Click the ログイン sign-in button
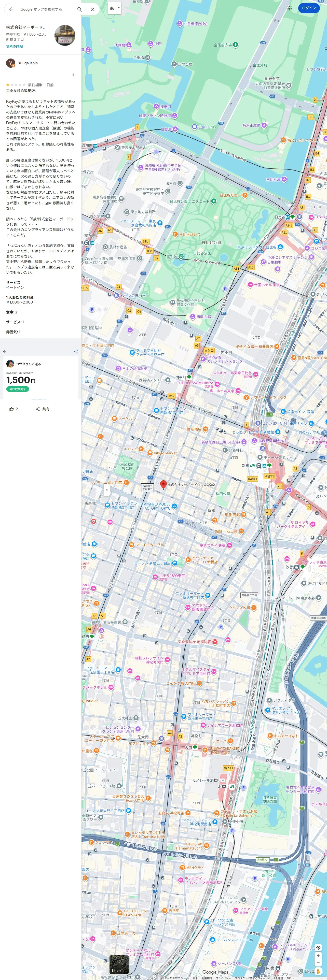Viewport: 327px width, 980px height. [x=309, y=8]
